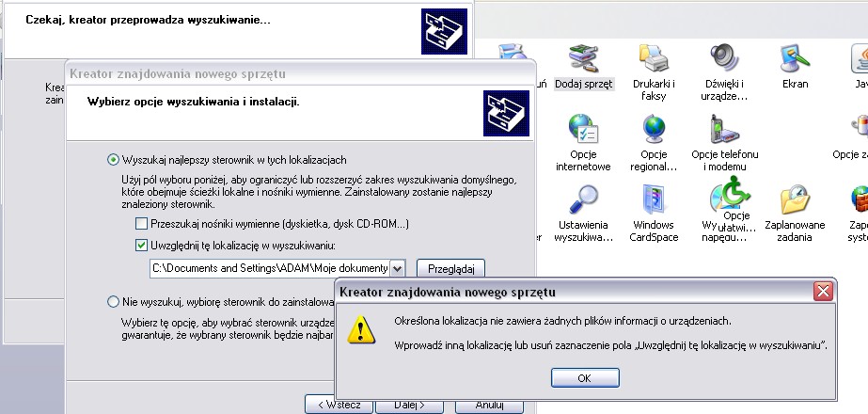Open the Dodaj sprzęt control panel icon

coord(583,60)
